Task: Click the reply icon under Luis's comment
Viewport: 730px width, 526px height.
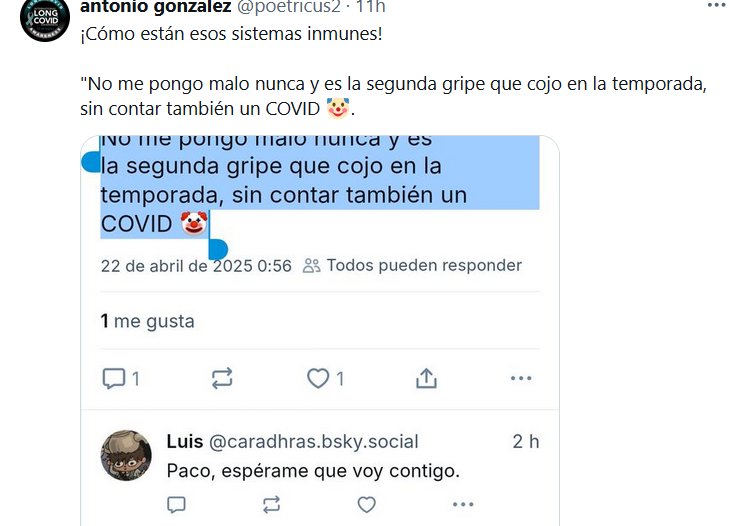Action: coord(176,504)
